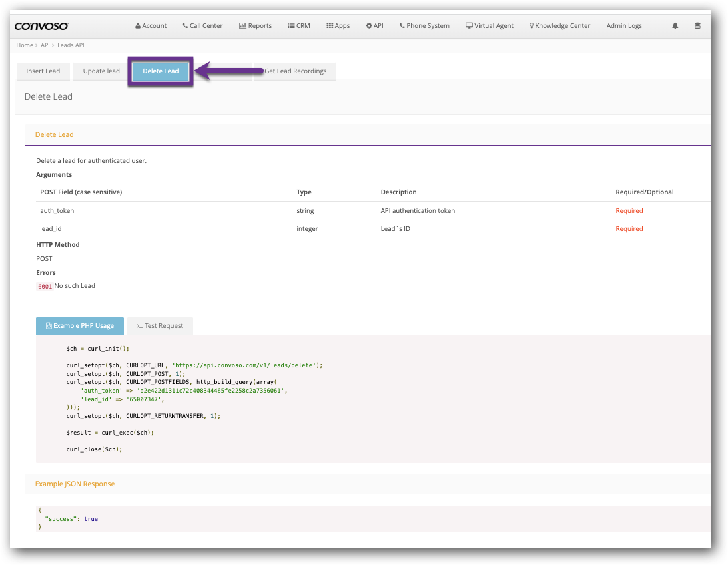Viewport: 728px width, 565px height.
Task: Open Admin Logs
Action: pos(624,25)
